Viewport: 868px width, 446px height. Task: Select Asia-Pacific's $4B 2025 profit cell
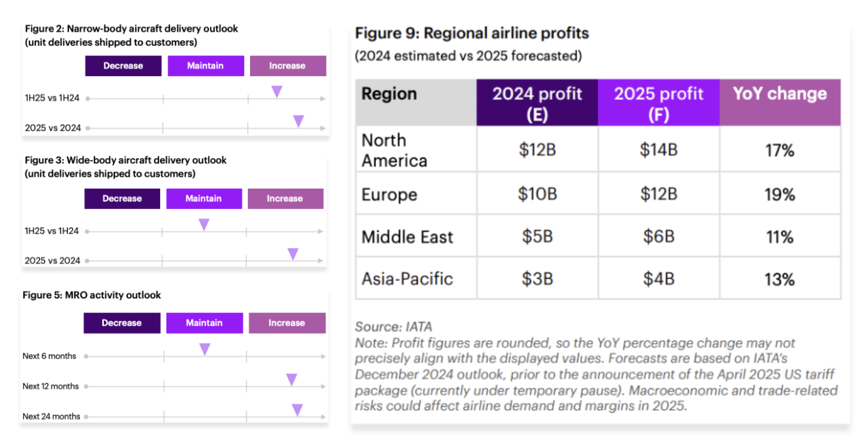tap(659, 279)
